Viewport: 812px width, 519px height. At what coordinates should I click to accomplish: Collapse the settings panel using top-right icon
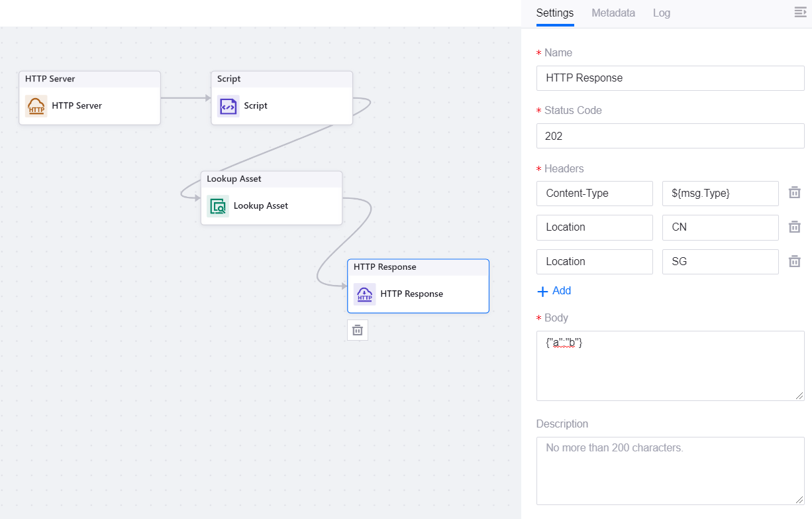click(x=800, y=13)
